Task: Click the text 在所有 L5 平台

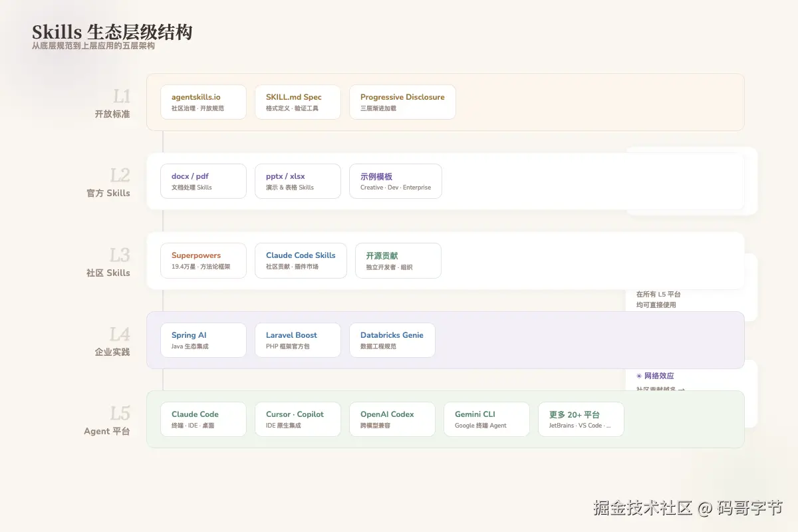Action: pyautogui.click(x=658, y=294)
